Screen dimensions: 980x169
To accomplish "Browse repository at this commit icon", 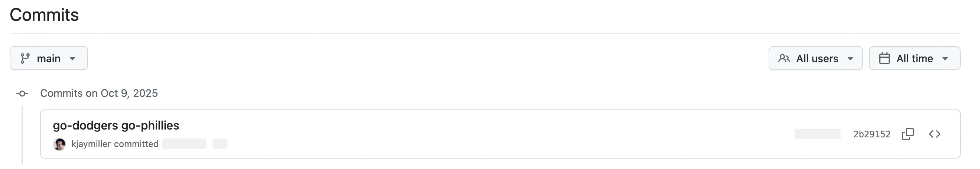I will click(934, 134).
